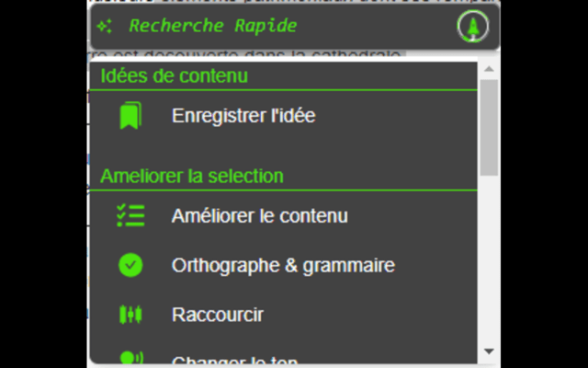This screenshot has width=588, height=368.
Task: Click the vertical scrollbar thumb
Action: pyautogui.click(x=489, y=124)
